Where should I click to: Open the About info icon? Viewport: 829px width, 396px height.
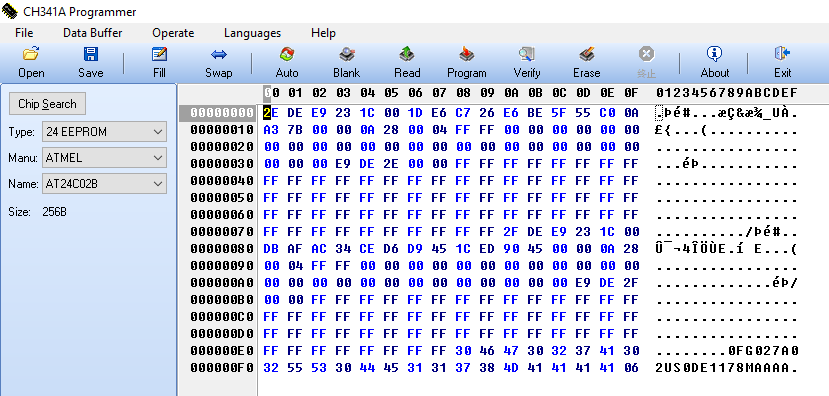pyautogui.click(x=714, y=54)
